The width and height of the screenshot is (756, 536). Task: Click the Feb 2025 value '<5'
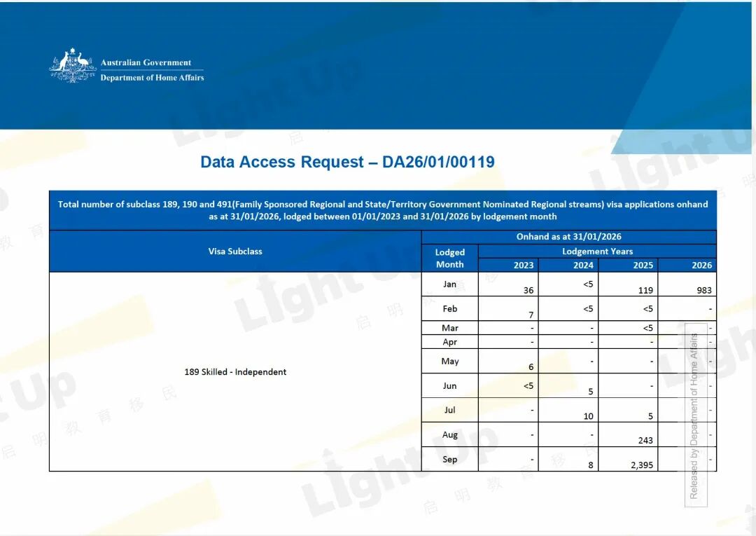pos(648,308)
